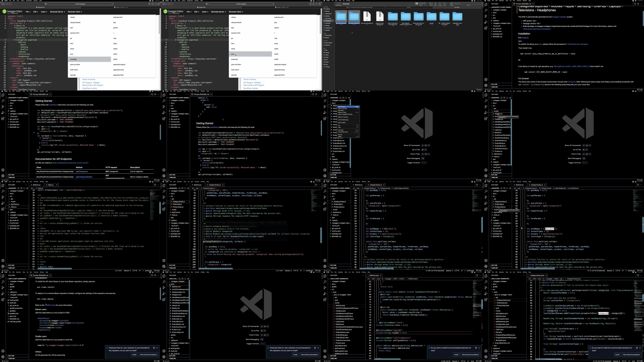
Task: Add a new Finder tab with plus icon
Action: [482, 7]
